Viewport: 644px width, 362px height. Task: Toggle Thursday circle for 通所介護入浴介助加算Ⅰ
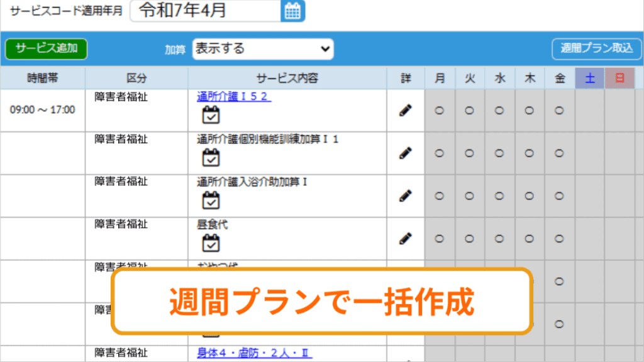tap(530, 196)
